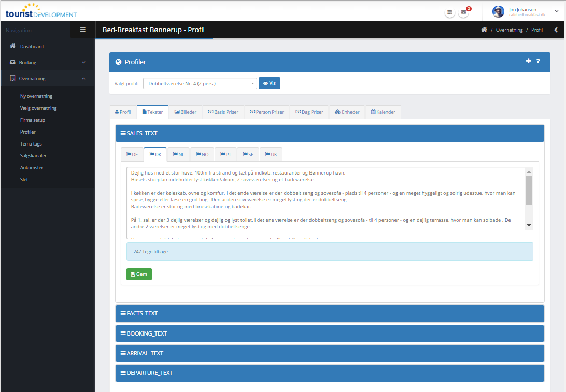Open the Valgt profil dropdown

tap(201, 83)
